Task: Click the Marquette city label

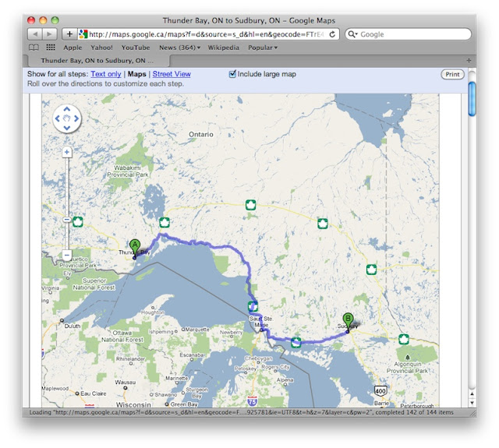Action: point(197,330)
